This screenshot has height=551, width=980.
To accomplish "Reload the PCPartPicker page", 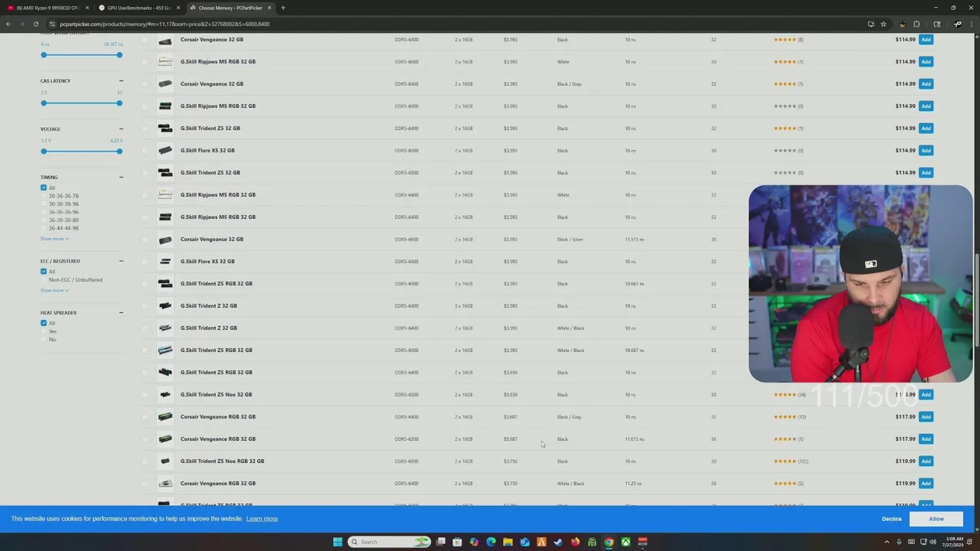I will pos(36,24).
